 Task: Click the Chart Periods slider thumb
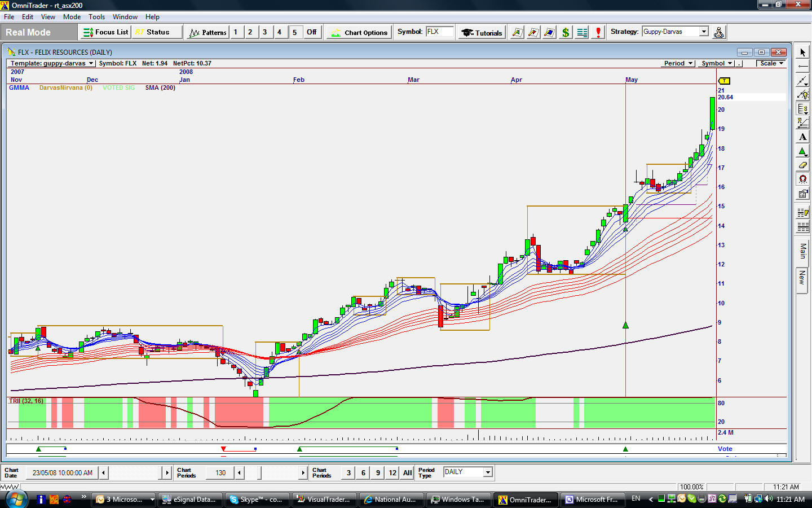coord(259,472)
